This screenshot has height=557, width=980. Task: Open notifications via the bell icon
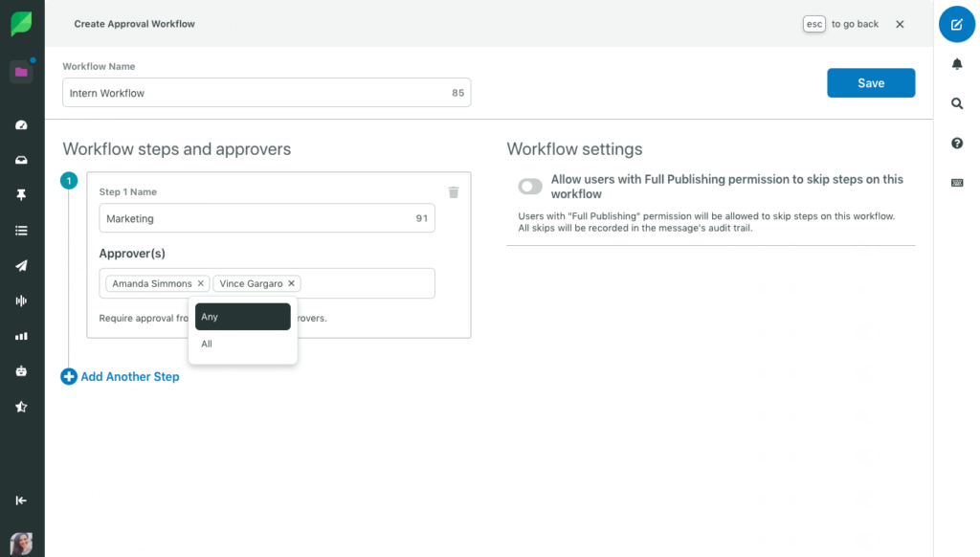957,63
